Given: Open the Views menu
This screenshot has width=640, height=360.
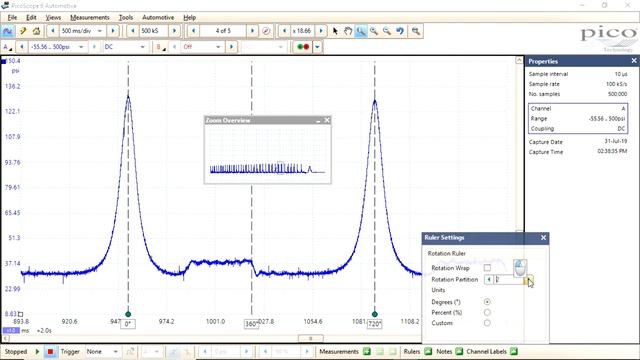Looking at the screenshot, I should [x=53, y=18].
